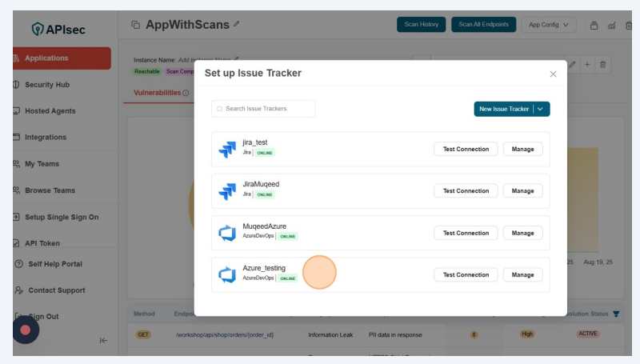Manage the Azure_testing issue tracker
640x364 pixels.
pyautogui.click(x=522, y=274)
